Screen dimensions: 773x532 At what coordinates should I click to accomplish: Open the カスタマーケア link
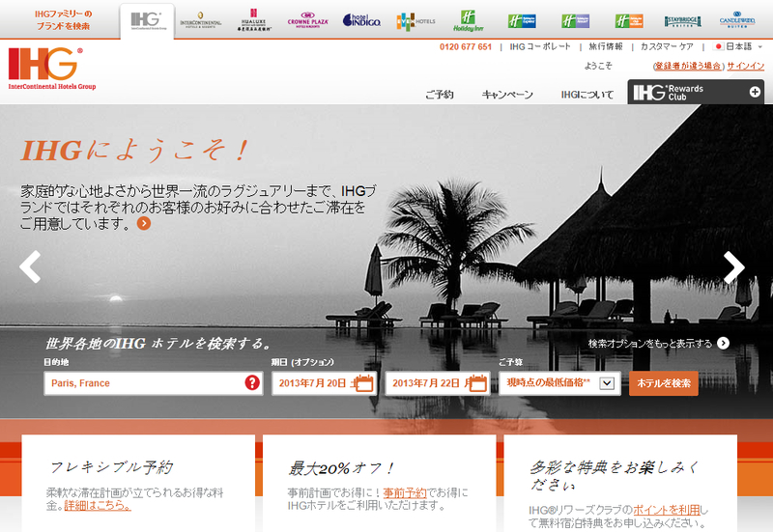pos(667,46)
